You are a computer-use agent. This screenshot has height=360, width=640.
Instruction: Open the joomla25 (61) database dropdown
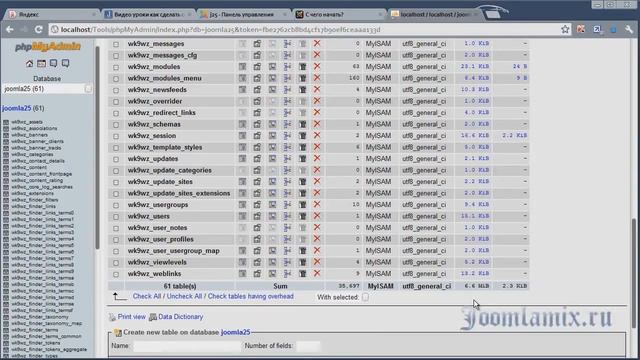point(47,89)
